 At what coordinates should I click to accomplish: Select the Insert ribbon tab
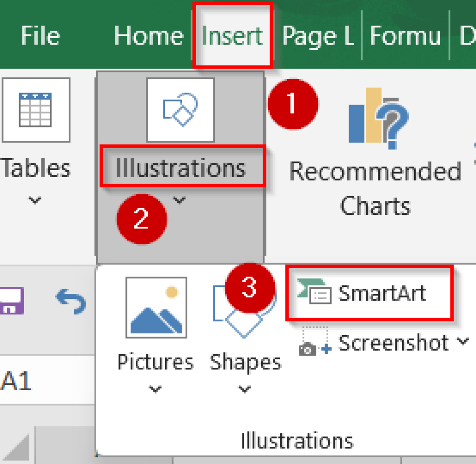[232, 36]
